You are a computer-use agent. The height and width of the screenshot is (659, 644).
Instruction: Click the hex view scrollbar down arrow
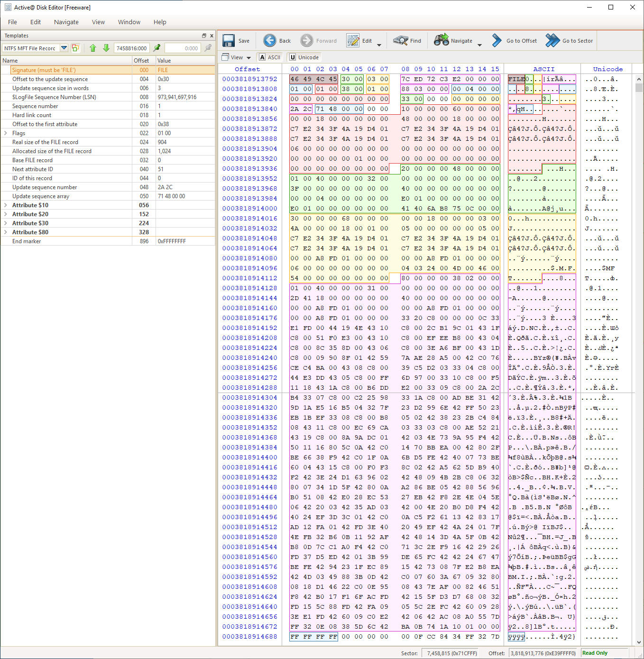(x=639, y=642)
